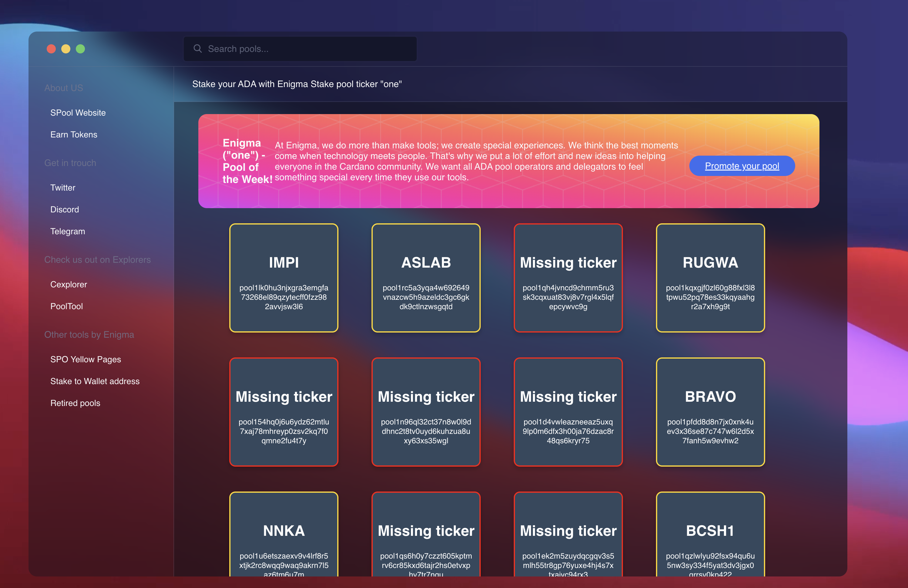Open the IMPI pool card
Viewport: 908px width, 588px height.
(x=284, y=277)
